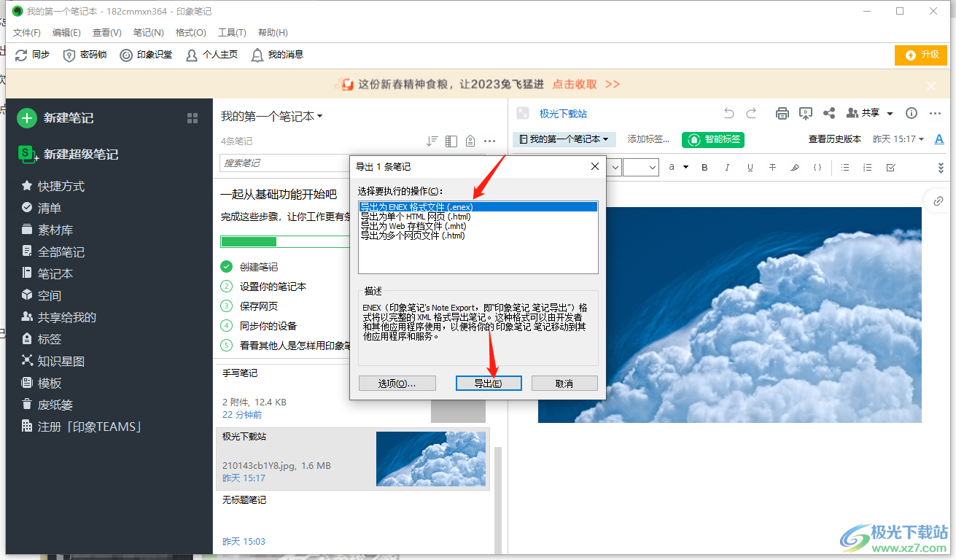This screenshot has height=560, width=956.
Task: Select the 极光下载站 note thumbnail in list
Action: click(x=431, y=459)
